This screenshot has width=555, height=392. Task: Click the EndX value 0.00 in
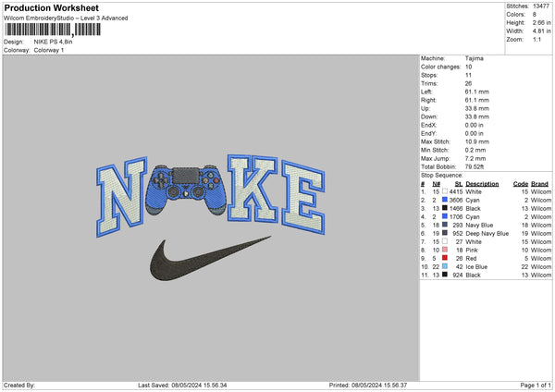point(474,125)
